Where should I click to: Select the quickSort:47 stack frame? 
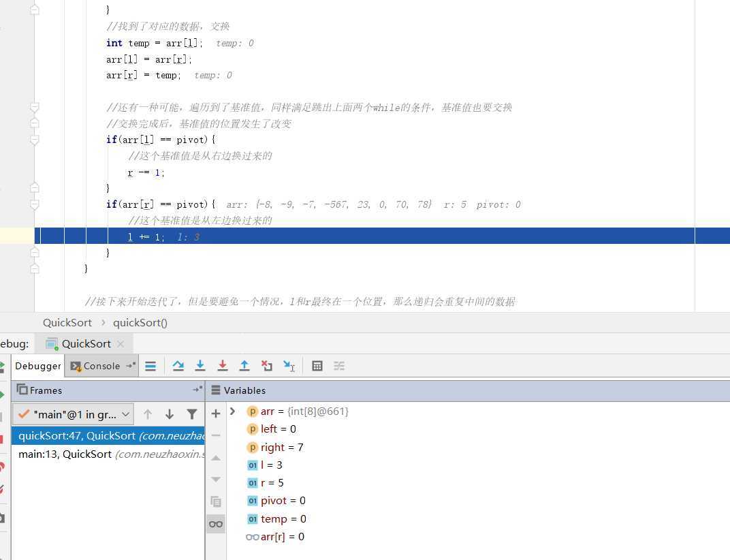pyautogui.click(x=108, y=435)
